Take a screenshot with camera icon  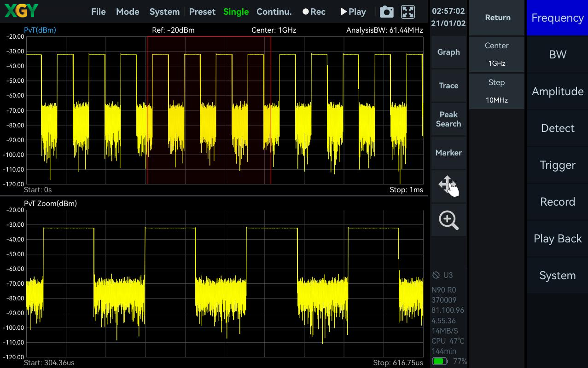(x=387, y=12)
